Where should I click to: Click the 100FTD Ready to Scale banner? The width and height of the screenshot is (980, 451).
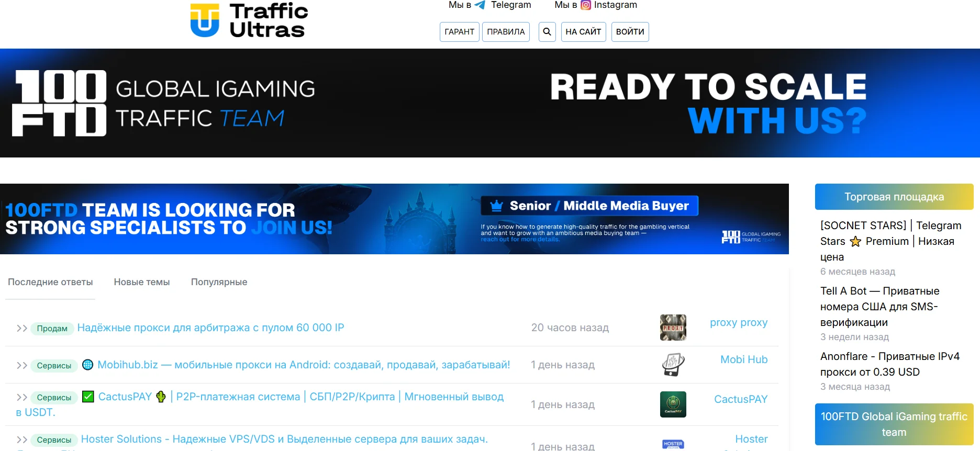490,103
